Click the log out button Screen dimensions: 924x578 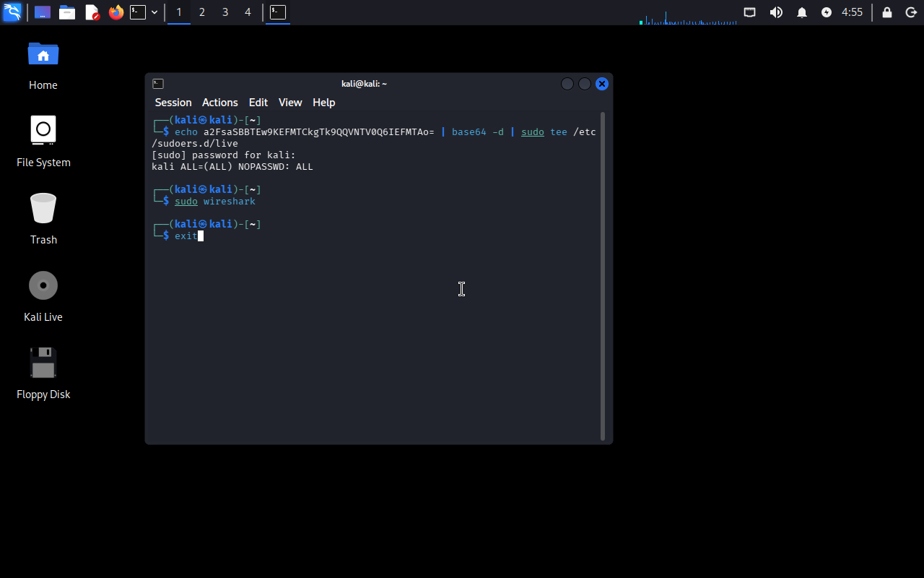click(x=911, y=12)
